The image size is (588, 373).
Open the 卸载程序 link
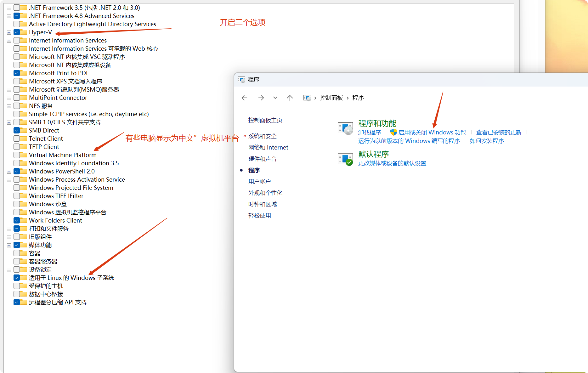[370, 132]
